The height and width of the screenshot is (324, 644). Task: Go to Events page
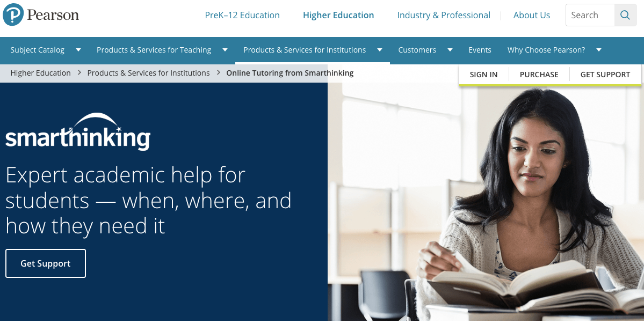[480, 50]
